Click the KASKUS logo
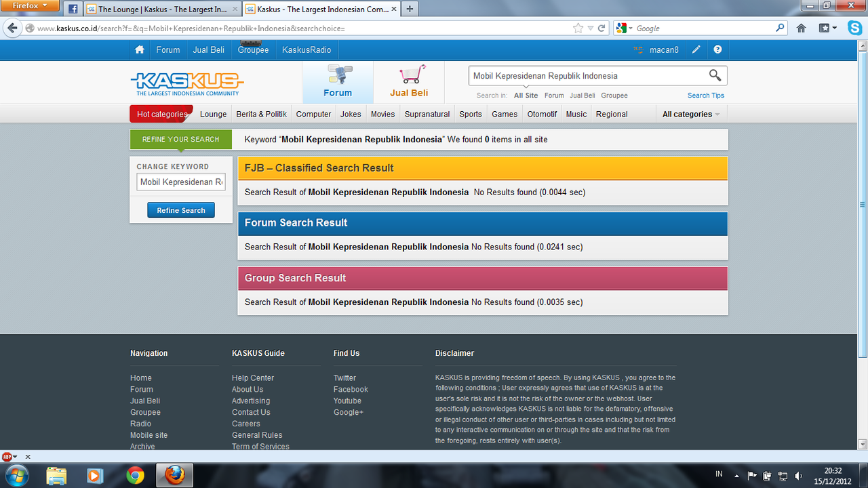Image resolution: width=868 pixels, height=488 pixels. point(186,83)
